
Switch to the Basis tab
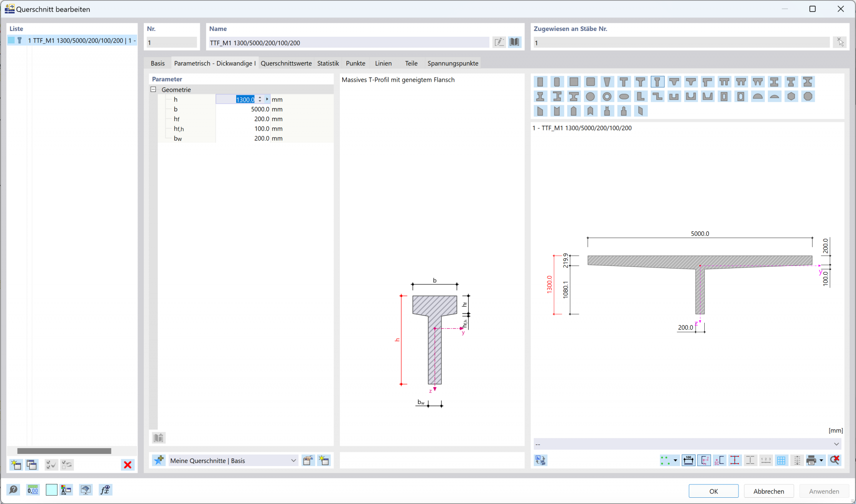158,63
